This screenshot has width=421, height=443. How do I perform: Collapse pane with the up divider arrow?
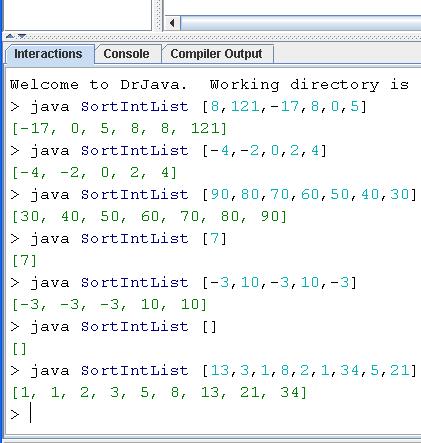point(10,36)
